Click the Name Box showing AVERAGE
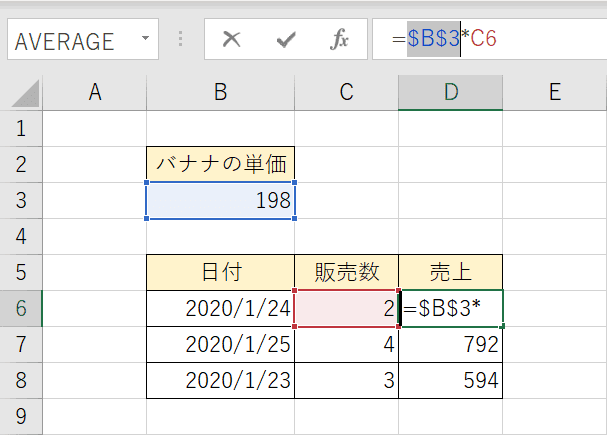The image size is (607, 435). [x=82, y=39]
